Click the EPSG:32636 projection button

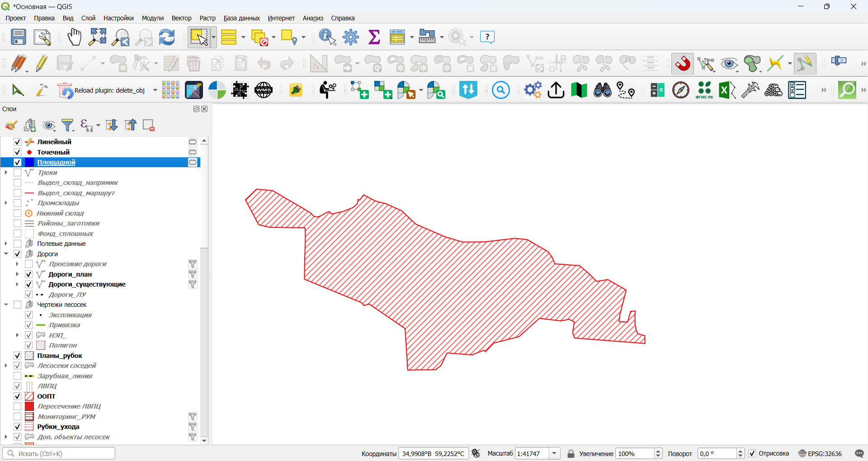pos(820,453)
